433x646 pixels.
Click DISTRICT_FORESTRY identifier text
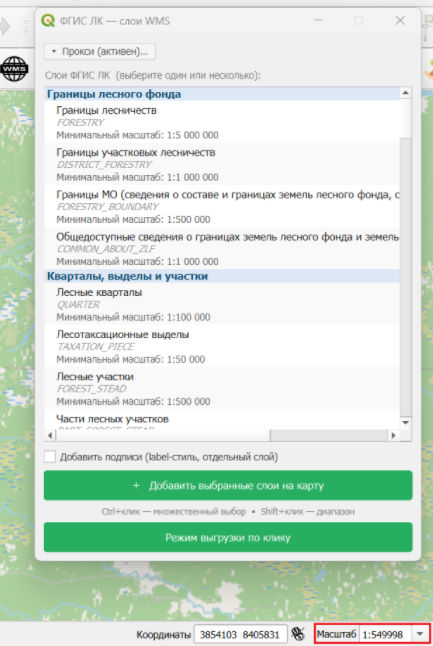(104, 164)
